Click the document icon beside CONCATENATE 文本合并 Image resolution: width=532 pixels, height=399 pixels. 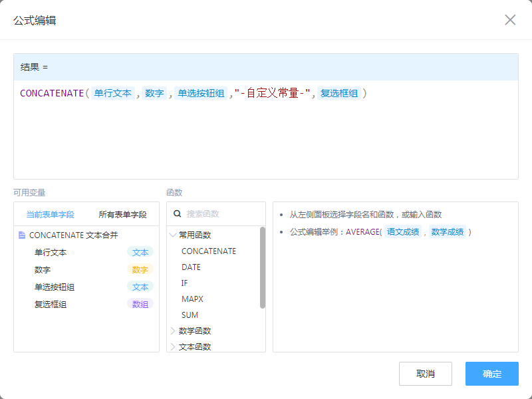click(22, 235)
